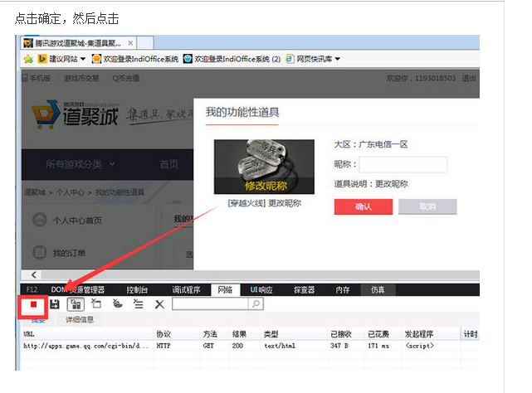Click the red stop-capture square in network toolbar

tap(33, 304)
